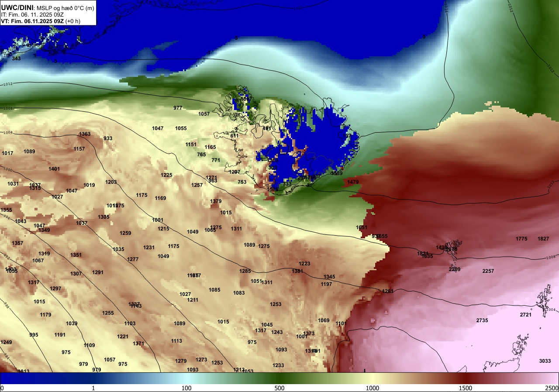The height and width of the screenshot is (392, 559).
Task: Click the 0 label on the color scale
Action: 2,388
